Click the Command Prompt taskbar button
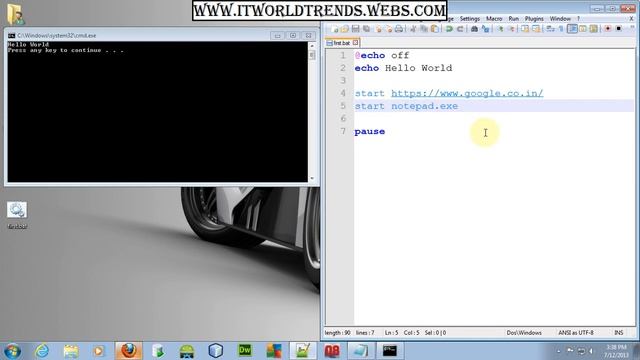This screenshot has width=640, height=360. tap(390, 351)
